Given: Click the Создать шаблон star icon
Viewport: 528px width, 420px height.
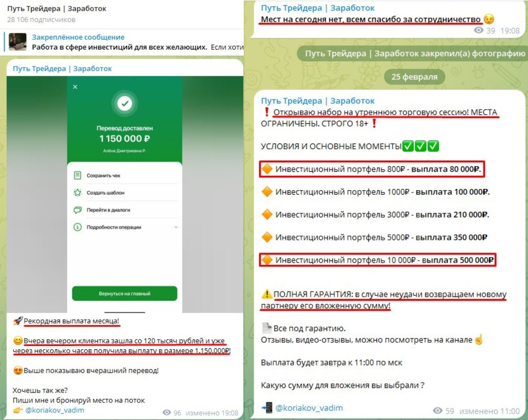Looking at the screenshot, I should pyautogui.click(x=78, y=192).
